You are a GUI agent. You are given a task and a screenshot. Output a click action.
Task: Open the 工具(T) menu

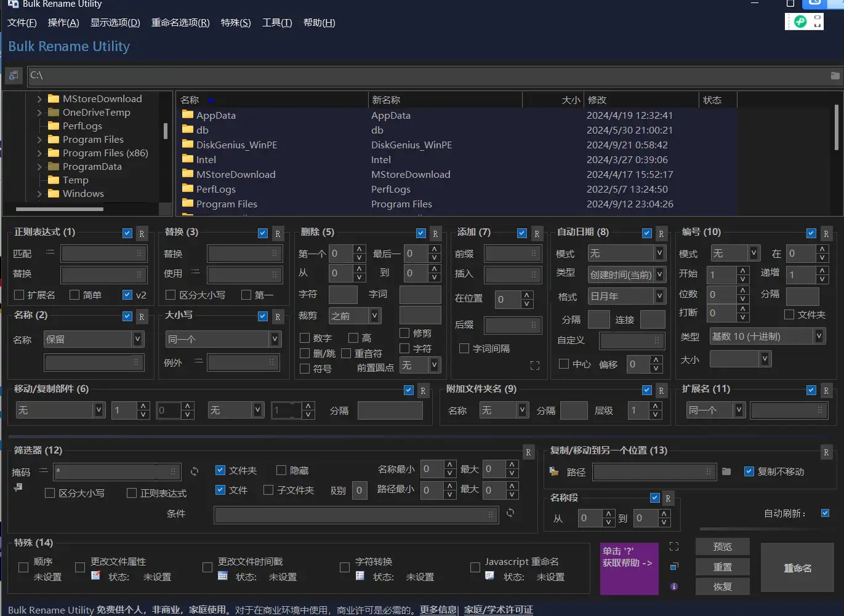[277, 23]
